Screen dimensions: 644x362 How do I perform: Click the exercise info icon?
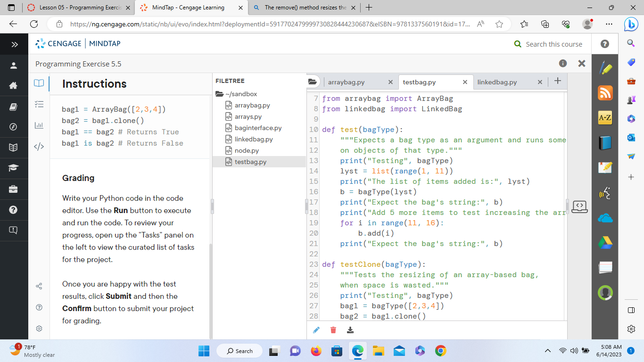click(563, 63)
